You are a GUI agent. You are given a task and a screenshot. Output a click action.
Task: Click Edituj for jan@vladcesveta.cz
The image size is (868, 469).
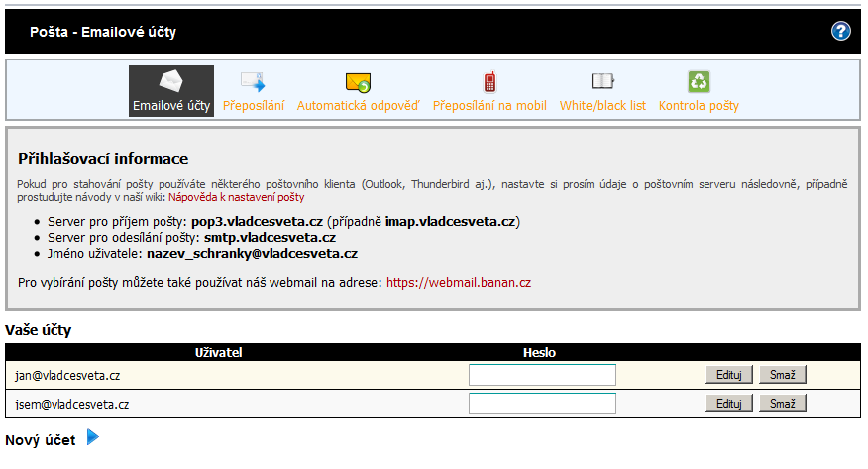(x=728, y=375)
